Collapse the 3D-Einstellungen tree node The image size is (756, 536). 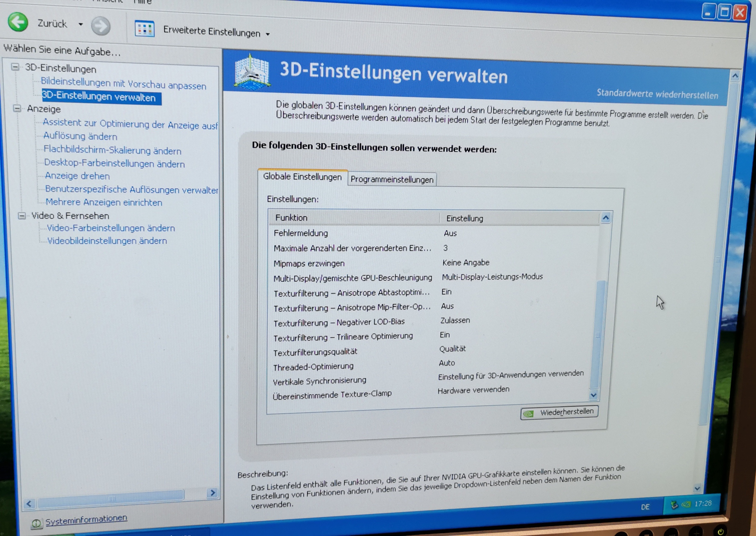(x=15, y=67)
